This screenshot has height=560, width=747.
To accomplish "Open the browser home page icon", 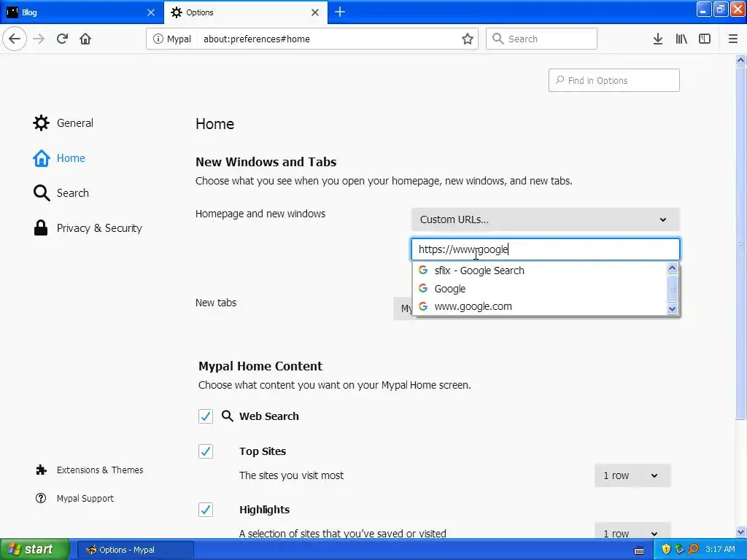I will click(x=85, y=39).
